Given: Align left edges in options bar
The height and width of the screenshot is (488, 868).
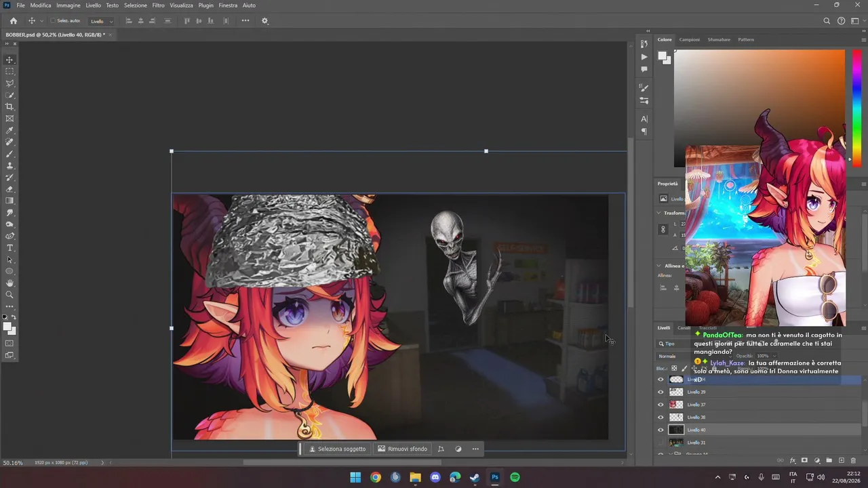Looking at the screenshot, I should [x=129, y=21].
